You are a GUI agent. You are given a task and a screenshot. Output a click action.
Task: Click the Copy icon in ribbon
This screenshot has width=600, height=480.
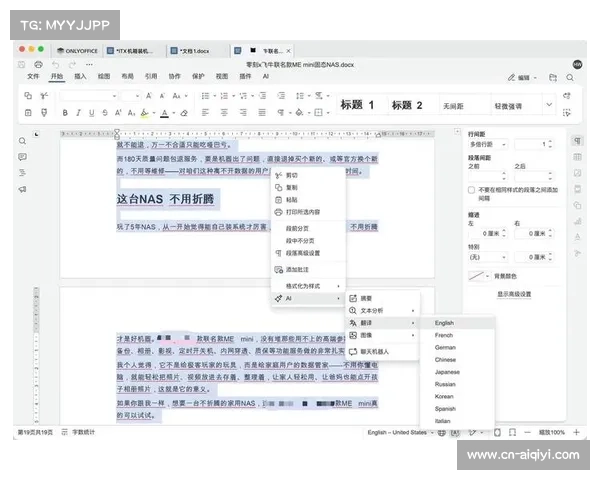28,96
